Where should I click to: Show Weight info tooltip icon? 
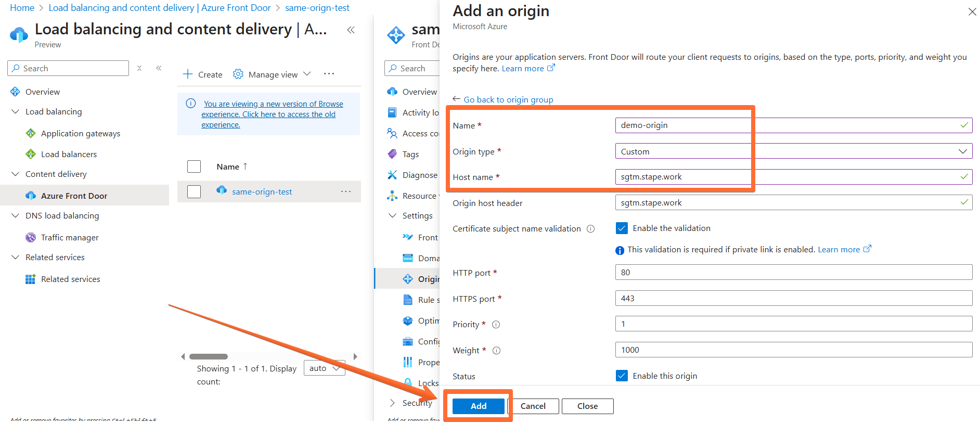496,351
